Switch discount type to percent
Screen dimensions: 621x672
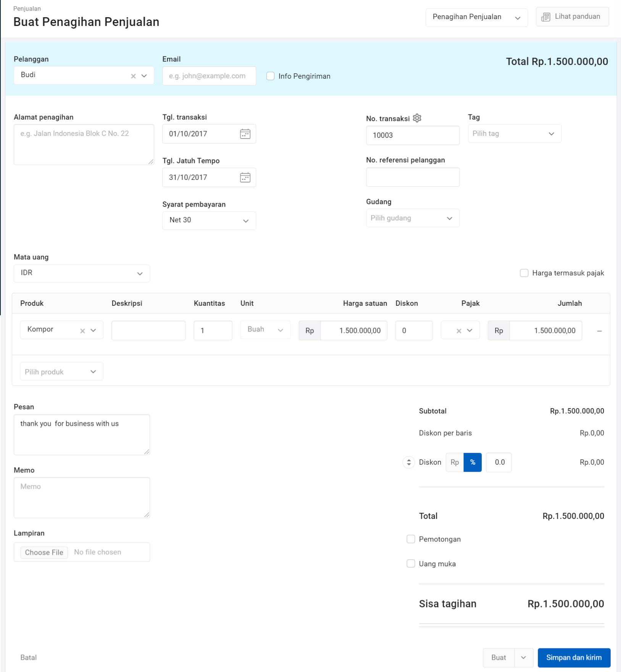tap(473, 462)
